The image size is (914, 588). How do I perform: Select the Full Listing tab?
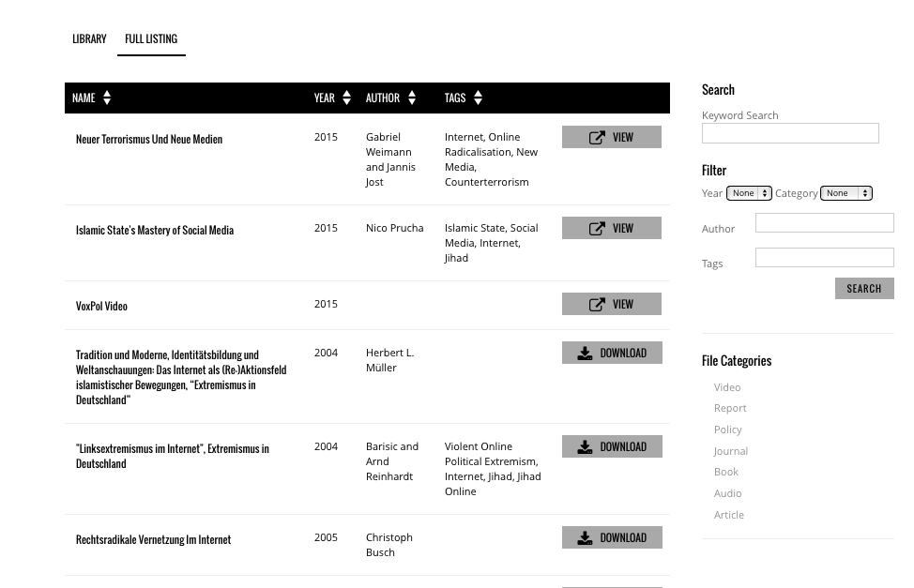151,39
